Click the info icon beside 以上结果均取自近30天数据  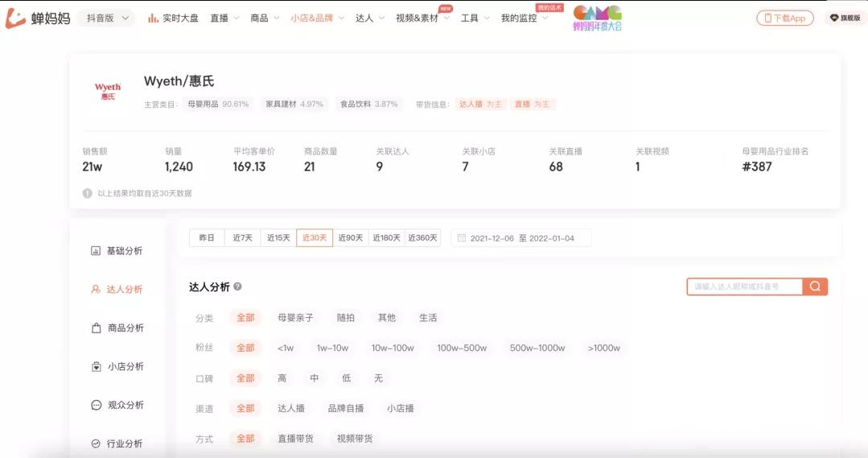click(x=87, y=193)
